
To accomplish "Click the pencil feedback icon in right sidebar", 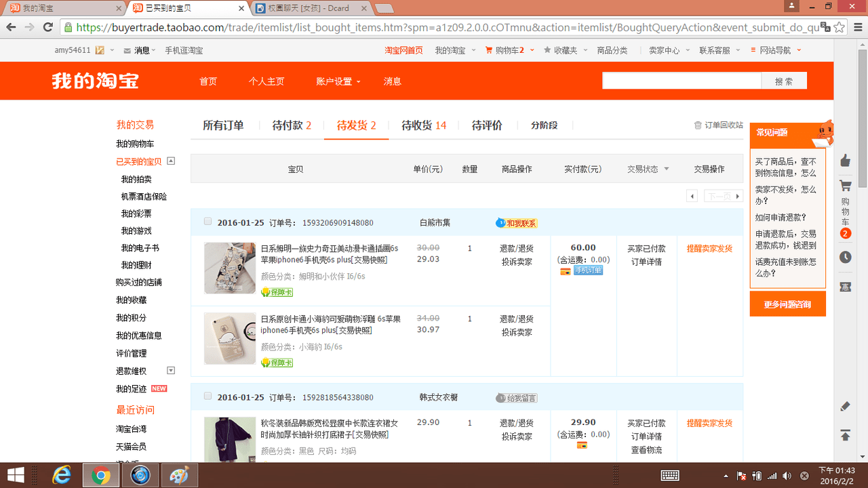I will click(x=845, y=406).
